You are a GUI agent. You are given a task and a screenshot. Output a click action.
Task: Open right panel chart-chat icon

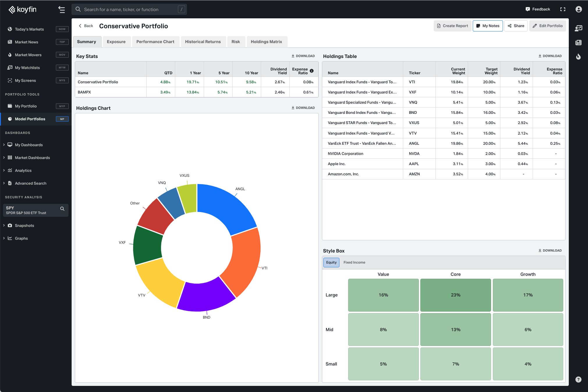pos(578,28)
